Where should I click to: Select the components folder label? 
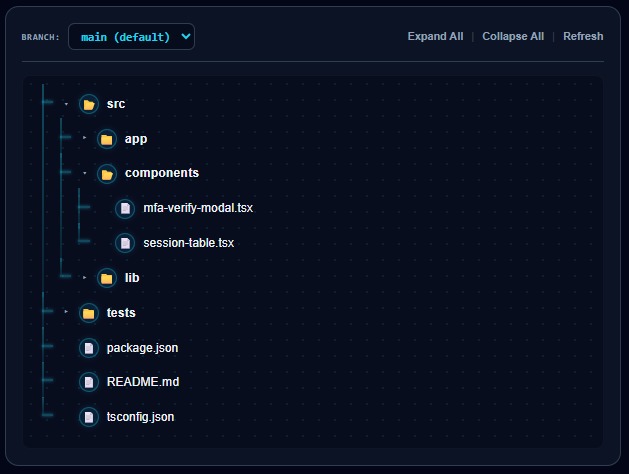click(x=162, y=173)
